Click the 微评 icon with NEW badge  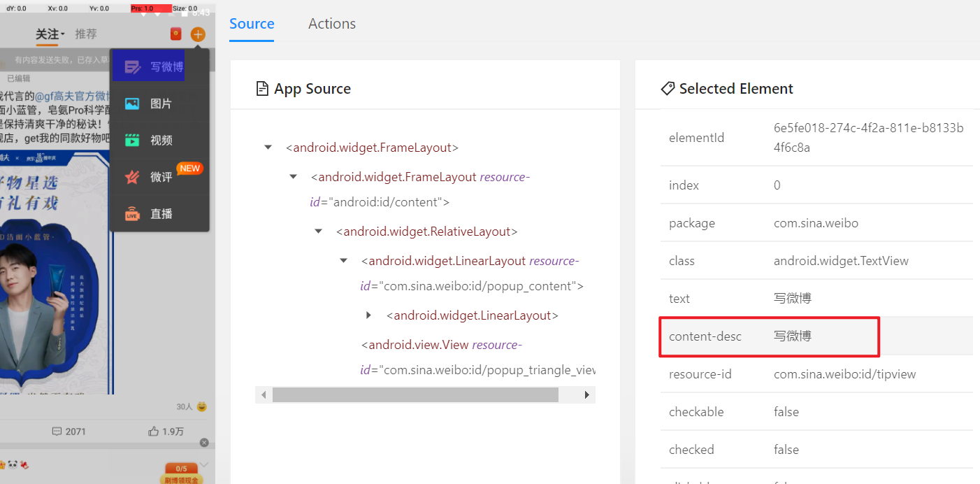coord(132,177)
